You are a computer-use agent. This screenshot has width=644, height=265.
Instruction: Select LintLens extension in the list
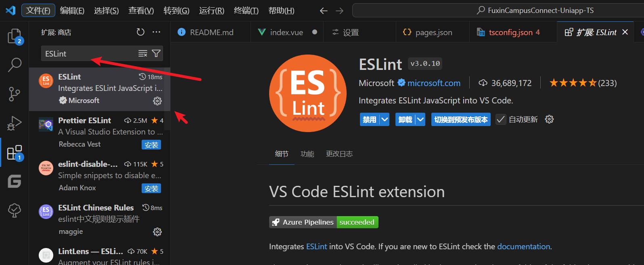[100, 254]
